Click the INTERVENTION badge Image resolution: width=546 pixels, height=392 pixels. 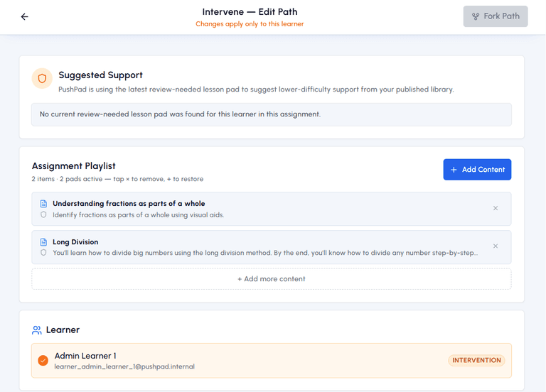coord(476,360)
